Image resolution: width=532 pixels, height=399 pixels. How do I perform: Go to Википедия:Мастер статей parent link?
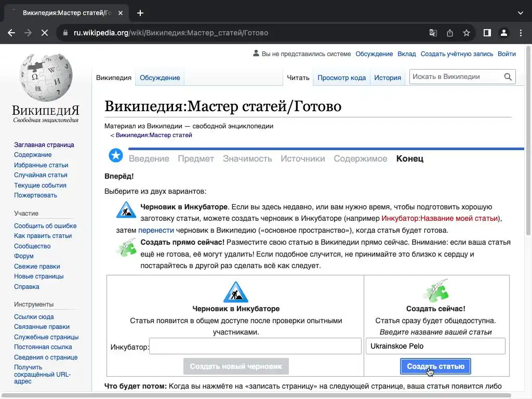tap(154, 135)
